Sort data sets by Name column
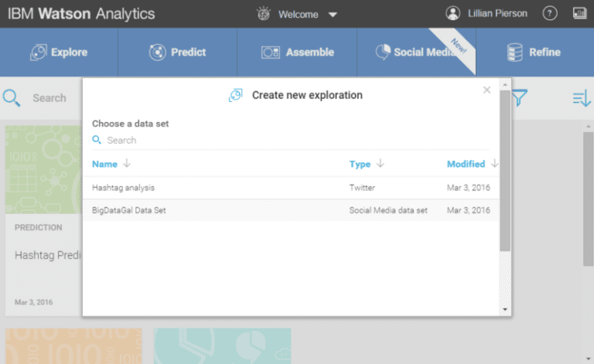This screenshot has width=594, height=364. [x=104, y=164]
